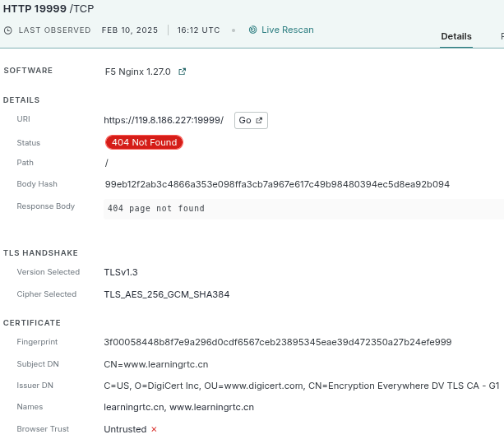The height and width of the screenshot is (439, 504).
Task: Select the F5 Nginx 1.27.0 software name
Action: pos(137,72)
